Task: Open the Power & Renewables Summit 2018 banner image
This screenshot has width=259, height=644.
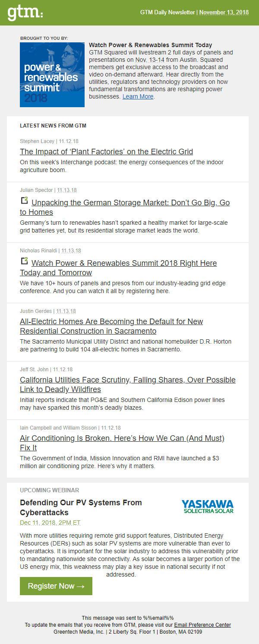Action: pos(52,75)
